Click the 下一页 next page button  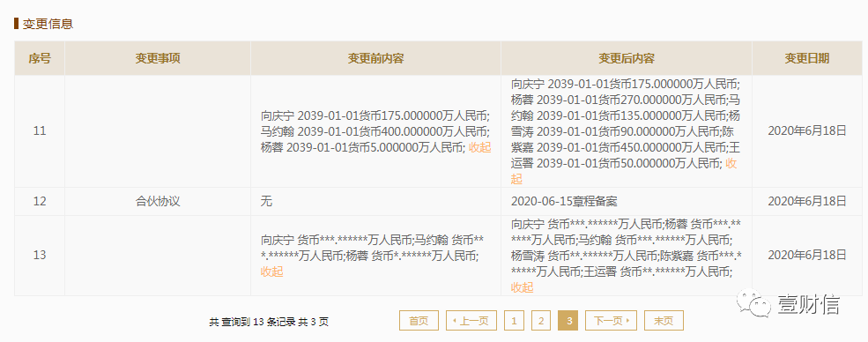(612, 321)
